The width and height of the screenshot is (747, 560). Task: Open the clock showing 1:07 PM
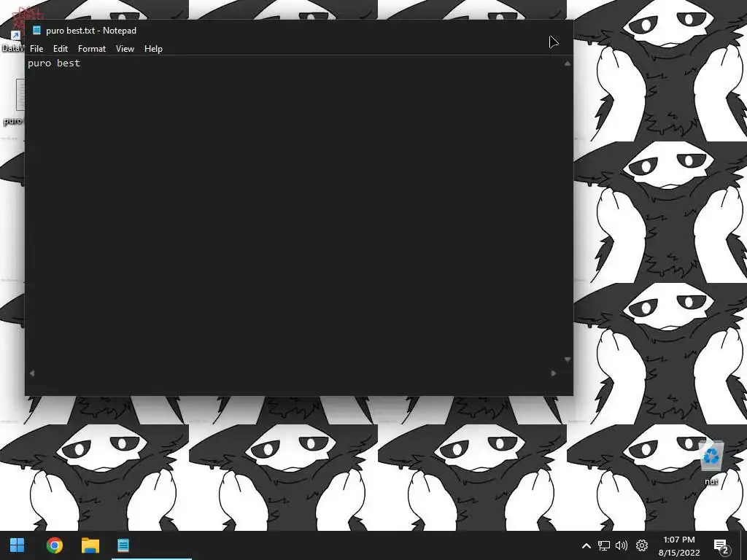pyautogui.click(x=679, y=545)
